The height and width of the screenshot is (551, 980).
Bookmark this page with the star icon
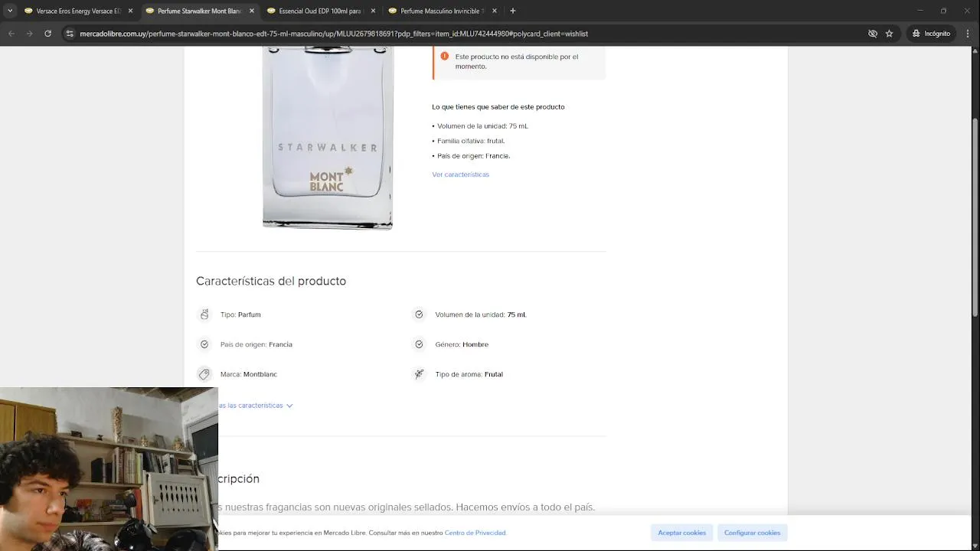[889, 34]
